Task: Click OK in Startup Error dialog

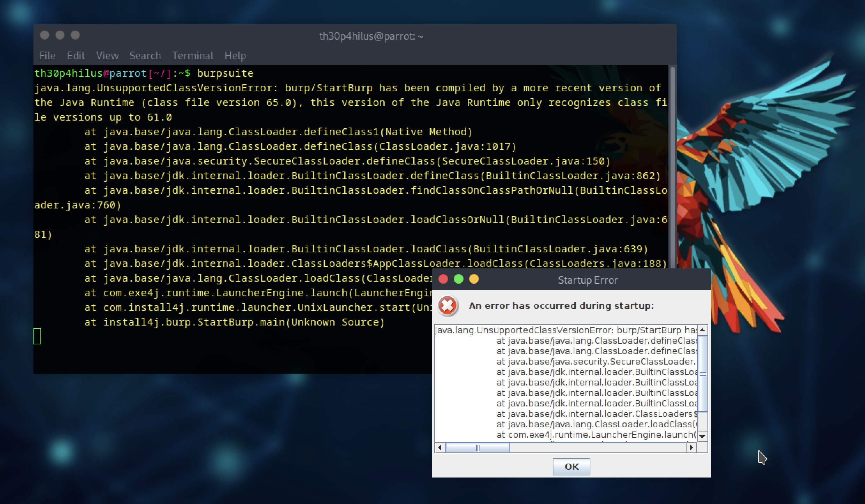Action: click(x=571, y=467)
